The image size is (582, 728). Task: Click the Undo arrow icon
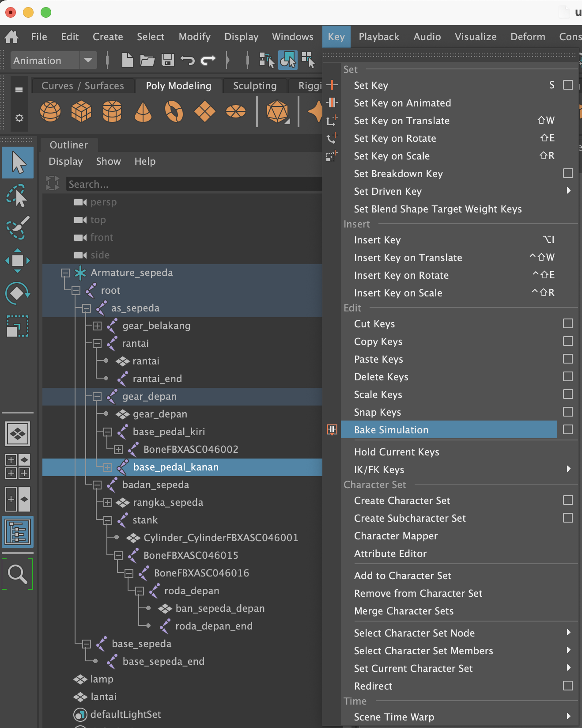[x=188, y=60]
